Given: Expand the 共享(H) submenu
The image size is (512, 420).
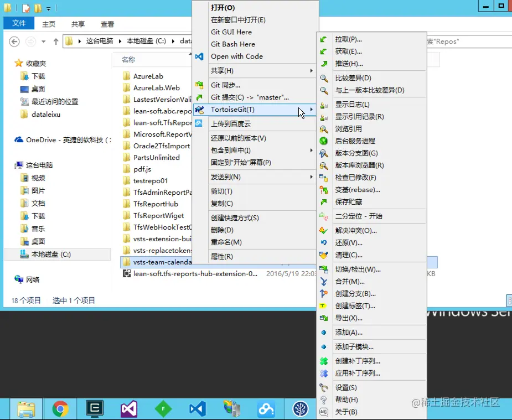Looking at the screenshot, I should click(255, 71).
